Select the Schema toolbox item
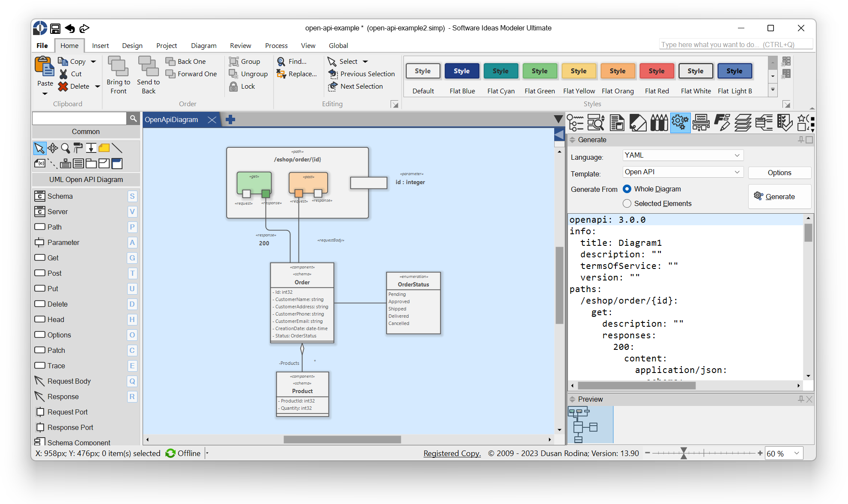The width and height of the screenshot is (848, 504). pyautogui.click(x=86, y=196)
